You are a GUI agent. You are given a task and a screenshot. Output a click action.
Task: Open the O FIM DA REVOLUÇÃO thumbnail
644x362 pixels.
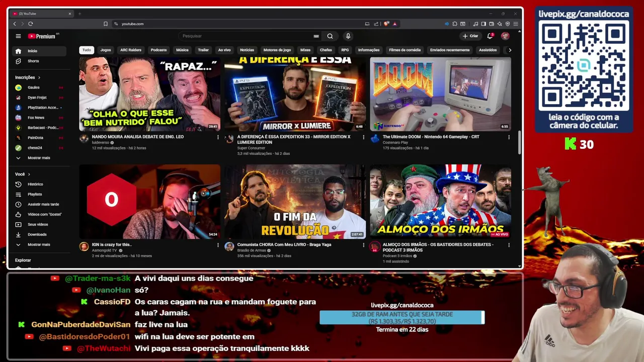(x=295, y=201)
